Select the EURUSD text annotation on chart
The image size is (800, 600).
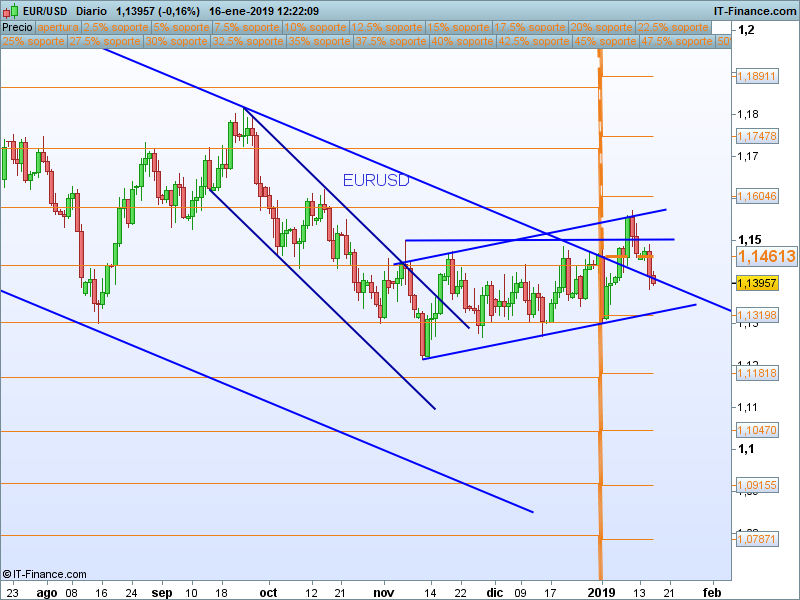click(376, 180)
